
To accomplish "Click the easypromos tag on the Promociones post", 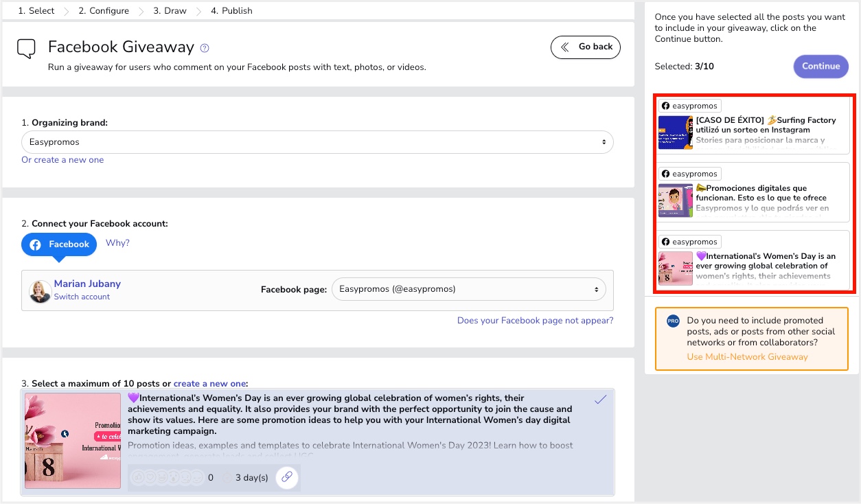I will tap(689, 174).
